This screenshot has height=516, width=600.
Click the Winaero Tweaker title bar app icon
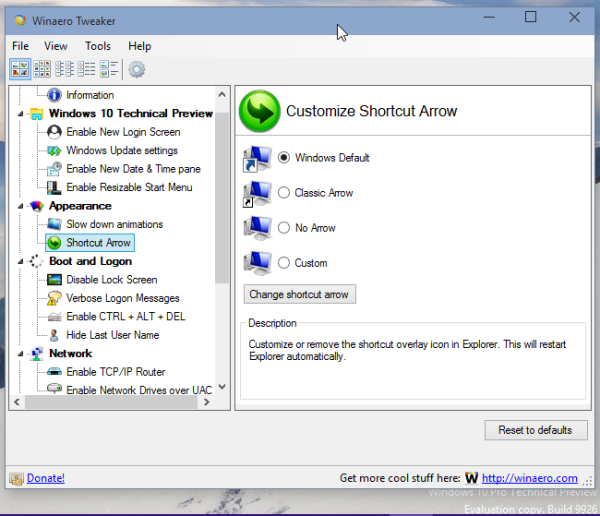pos(20,20)
